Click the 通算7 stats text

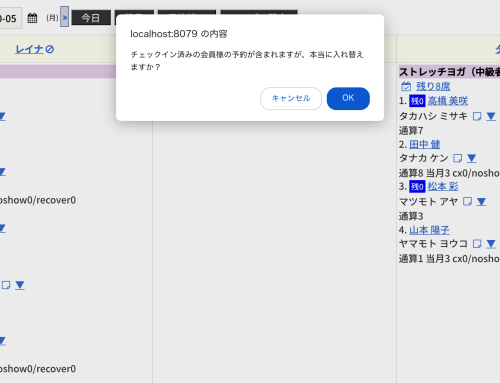click(411, 130)
